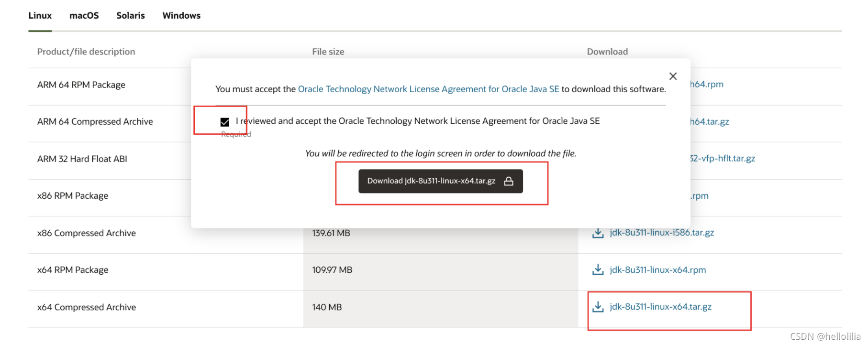Viewport: 868px width, 345px height.
Task: Click the ARM 32 vfp-hflt.tar.gz link
Action: click(723, 158)
